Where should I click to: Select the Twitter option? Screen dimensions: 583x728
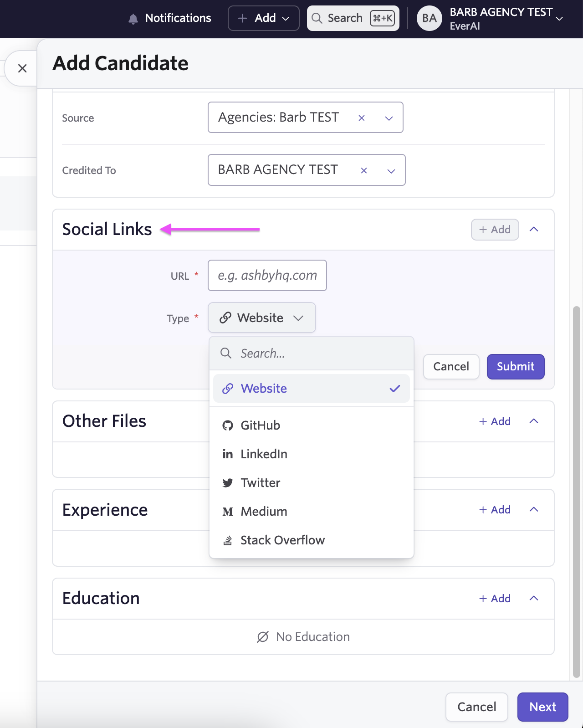[312, 482]
